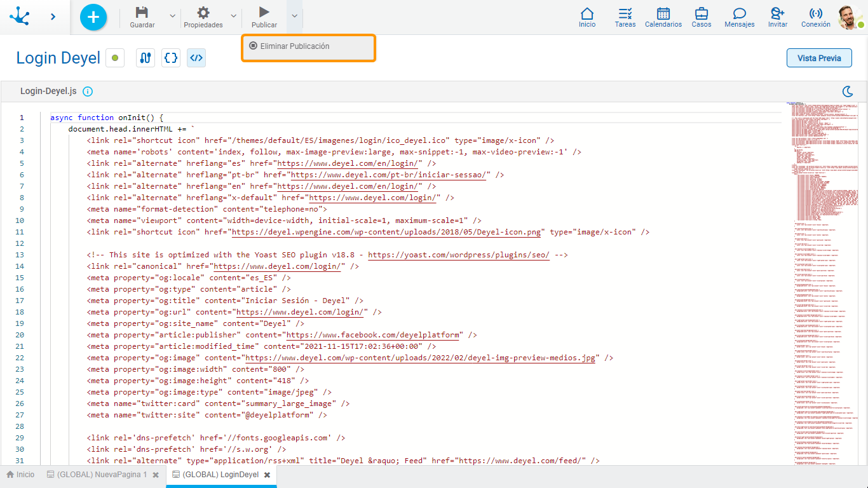Open Mensajes chat bubble icon
The height and width of the screenshot is (488, 868).
tap(740, 13)
